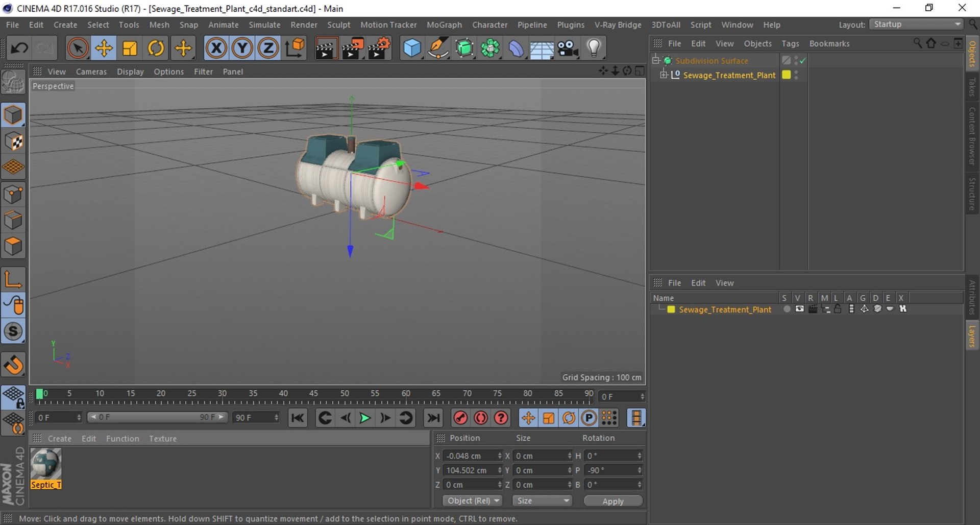Open the Layers side tab

coord(972,336)
